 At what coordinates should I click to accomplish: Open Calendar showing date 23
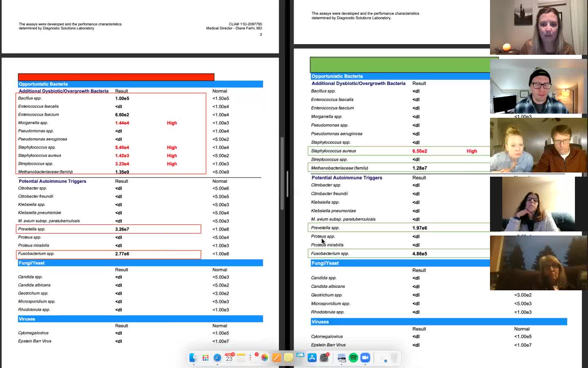pos(229,358)
